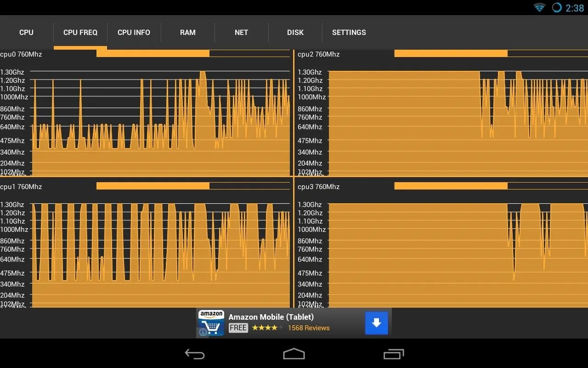Tap the 475Mhz label on cpu3 graph

point(310,273)
